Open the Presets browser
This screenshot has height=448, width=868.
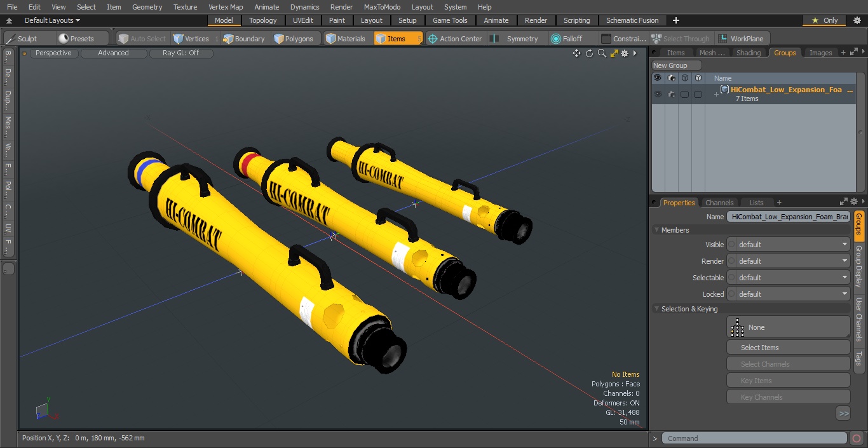point(76,39)
